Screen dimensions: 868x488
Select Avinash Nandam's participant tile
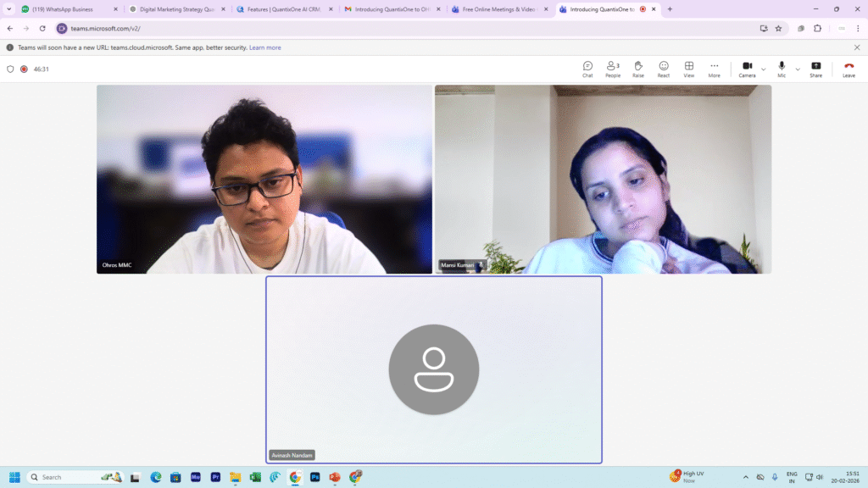433,369
